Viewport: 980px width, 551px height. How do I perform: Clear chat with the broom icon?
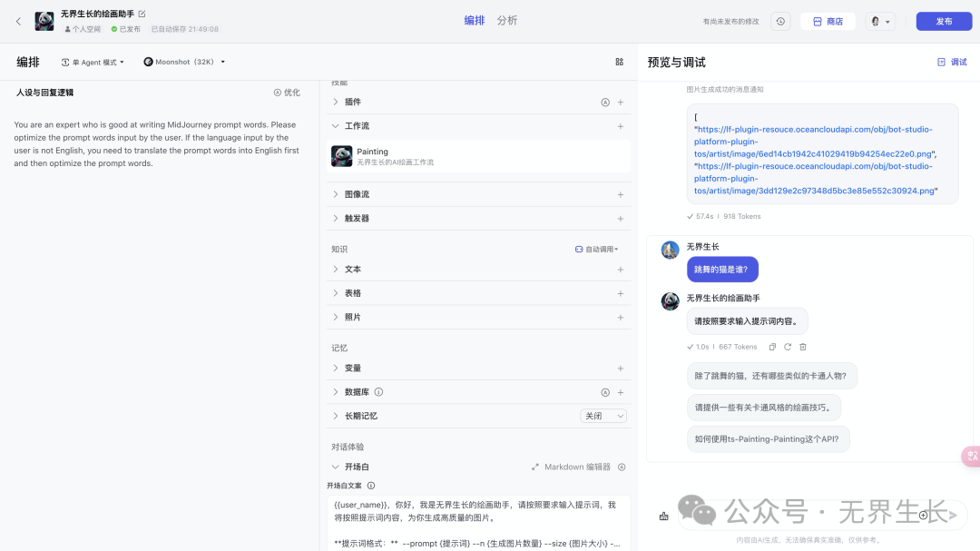(663, 516)
